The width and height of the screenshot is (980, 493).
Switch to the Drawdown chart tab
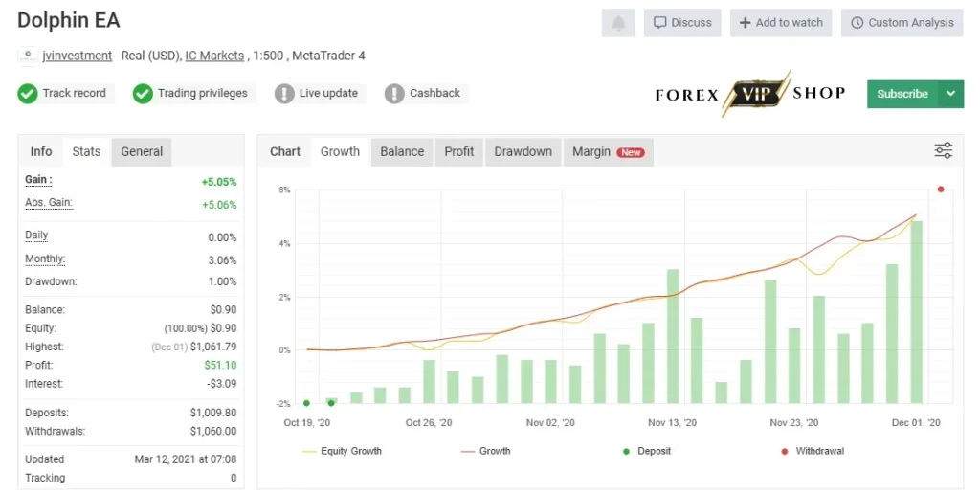click(x=523, y=152)
